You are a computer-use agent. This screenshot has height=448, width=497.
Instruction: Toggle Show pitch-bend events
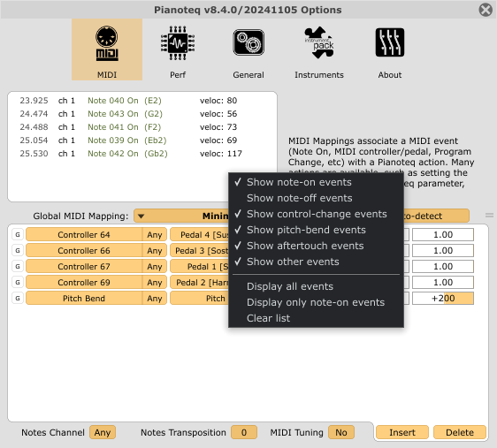pos(316,230)
